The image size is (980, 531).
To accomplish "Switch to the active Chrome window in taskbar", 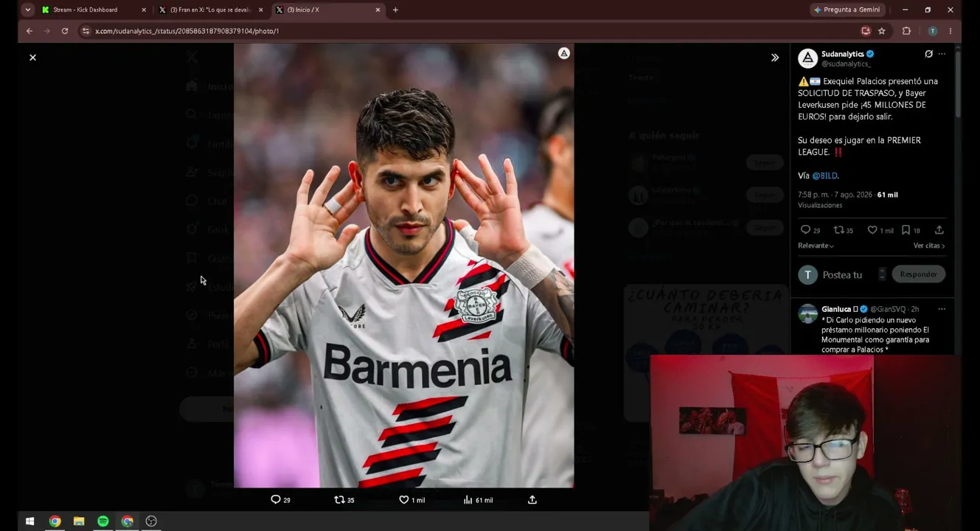I will click(x=128, y=521).
